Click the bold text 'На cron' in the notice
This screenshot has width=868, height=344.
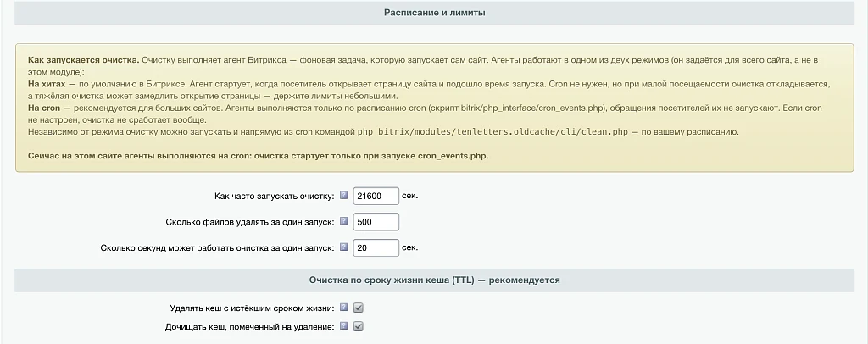click(x=45, y=108)
